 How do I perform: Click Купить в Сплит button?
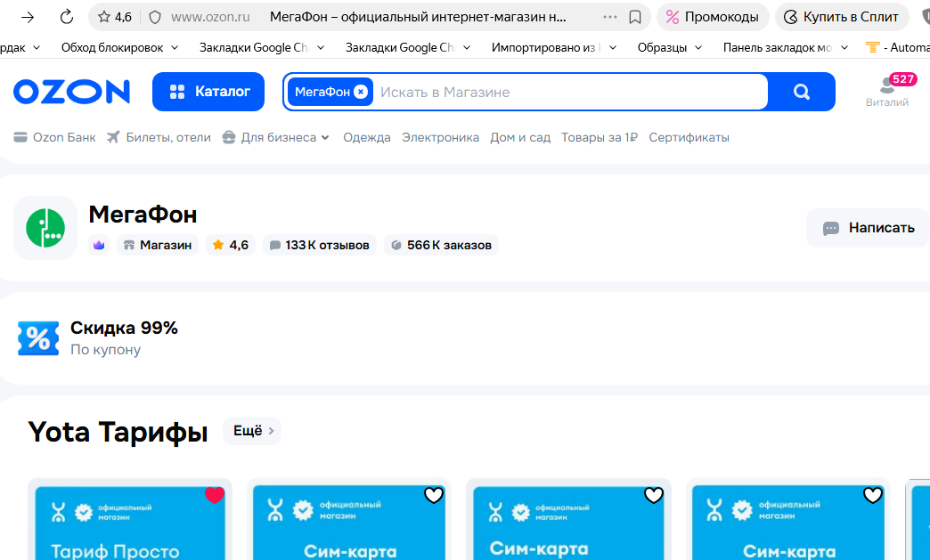click(842, 17)
